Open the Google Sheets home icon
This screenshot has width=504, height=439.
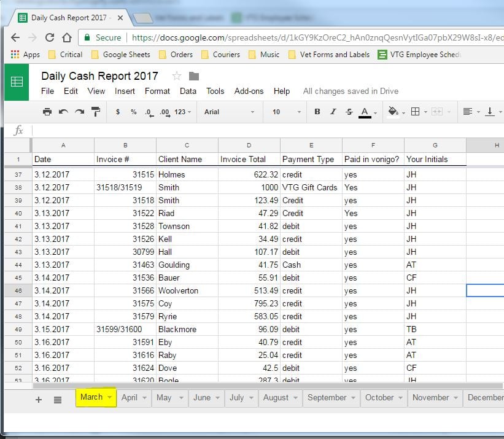pos(17,82)
